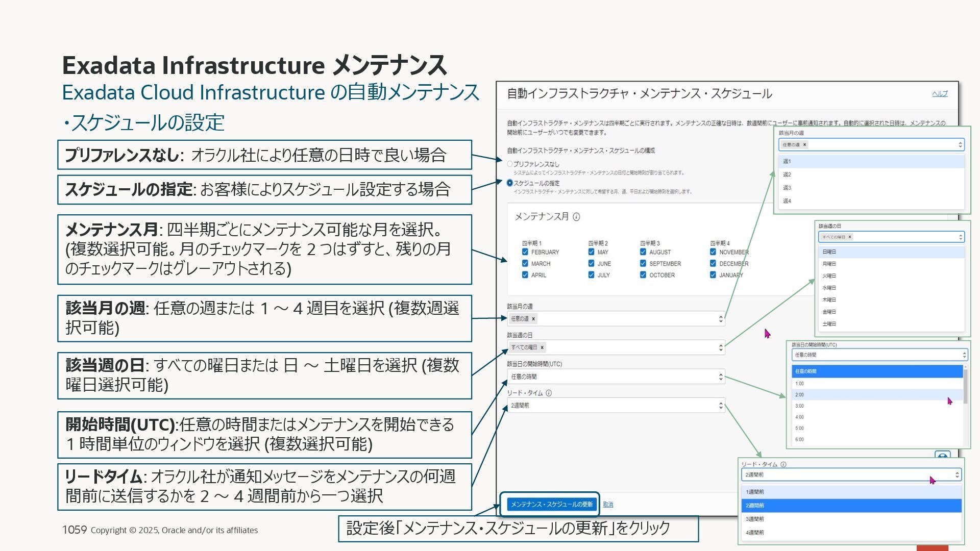This screenshot has height=551, width=980.
Task: Expand 該当日の開始時間(UTC) dropdown
Action: pyautogui.click(x=721, y=377)
